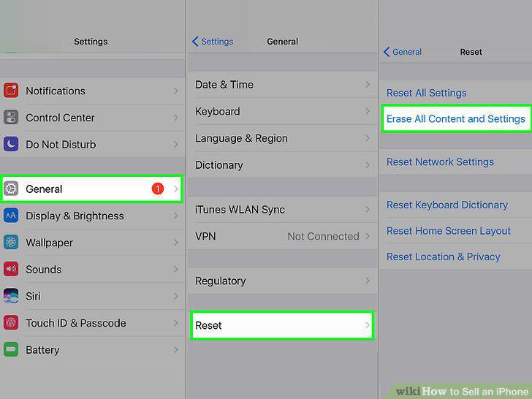Tap the Display & Brightness AA icon
The width and height of the screenshot is (532, 399).
[11, 216]
